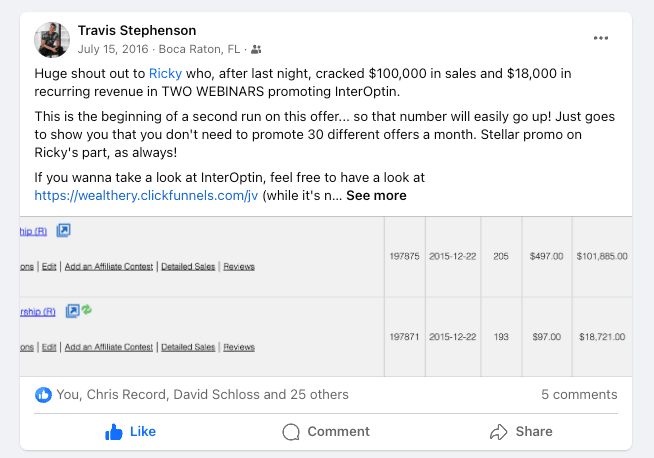Screen dimensions: 654x458
Task: Click Travis Stephenson's profile picture
Action: [x=52, y=39]
